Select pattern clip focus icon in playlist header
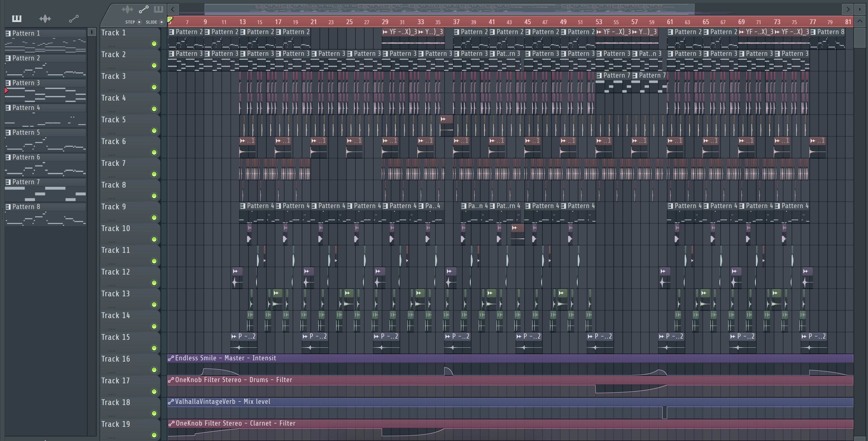Screen dimensions: 868x441 [x=158, y=9]
